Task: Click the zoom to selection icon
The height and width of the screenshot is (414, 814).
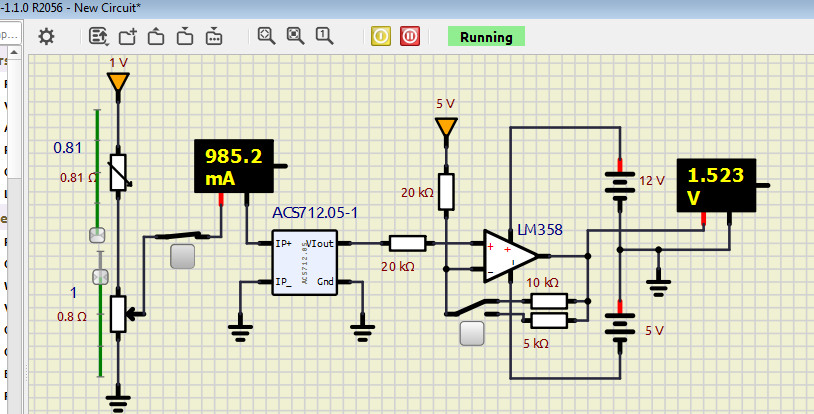Action: click(x=295, y=36)
